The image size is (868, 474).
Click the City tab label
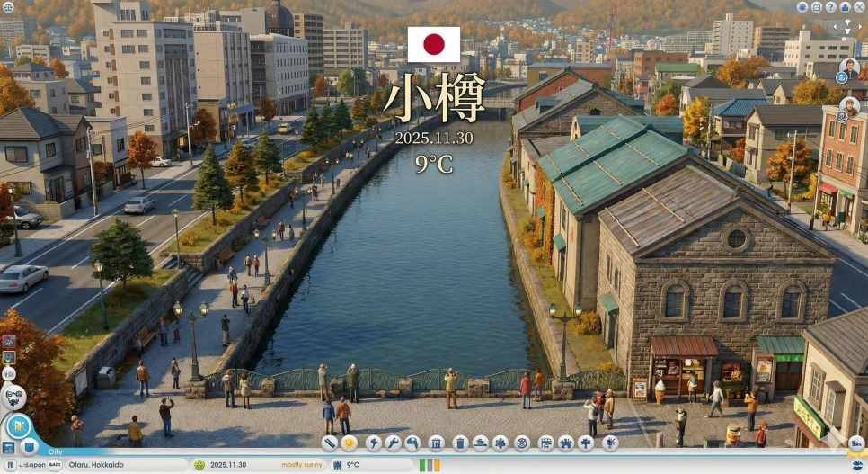coord(56,452)
